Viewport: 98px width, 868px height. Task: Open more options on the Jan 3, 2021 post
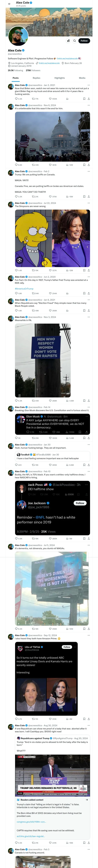[x=89, y=85]
